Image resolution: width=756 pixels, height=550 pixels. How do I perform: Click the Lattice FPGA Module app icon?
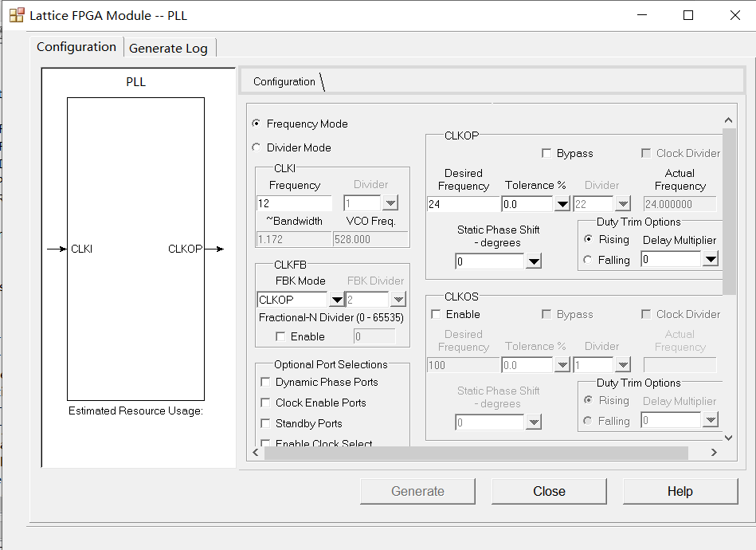pos(17,15)
